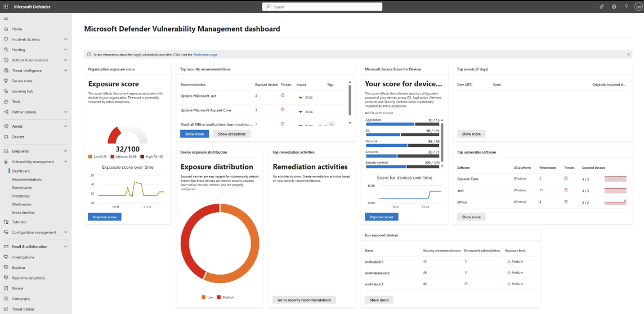The image size is (644, 314).
Task: Click the Tutorials icon in sidebar
Action: (6, 222)
